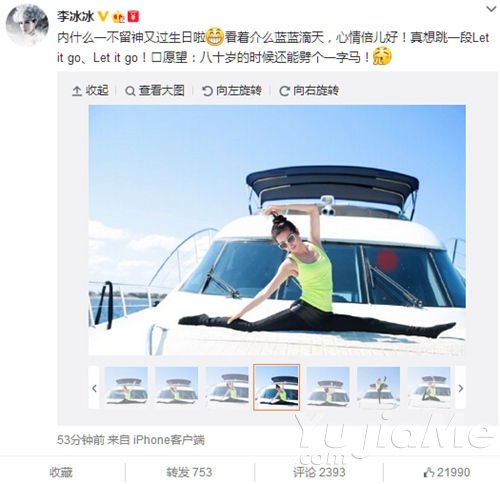The image size is (500, 484).
Task: Click the main yacht photo
Action: coord(277,230)
